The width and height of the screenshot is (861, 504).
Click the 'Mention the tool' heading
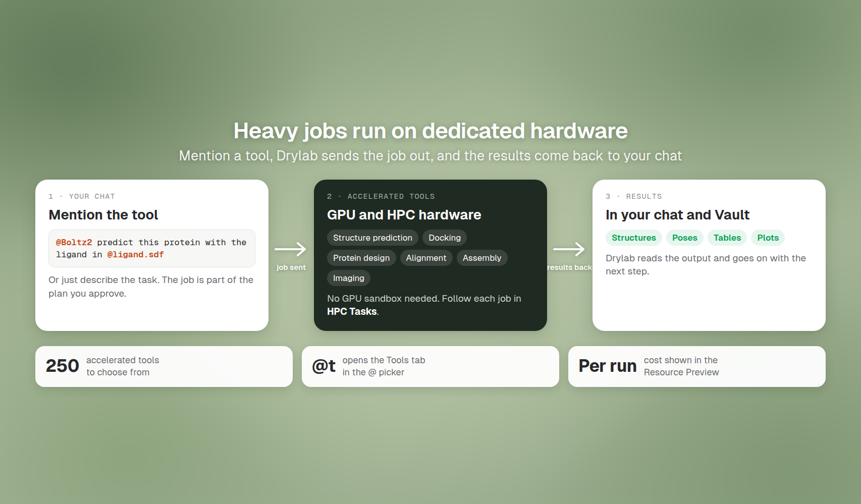point(103,215)
